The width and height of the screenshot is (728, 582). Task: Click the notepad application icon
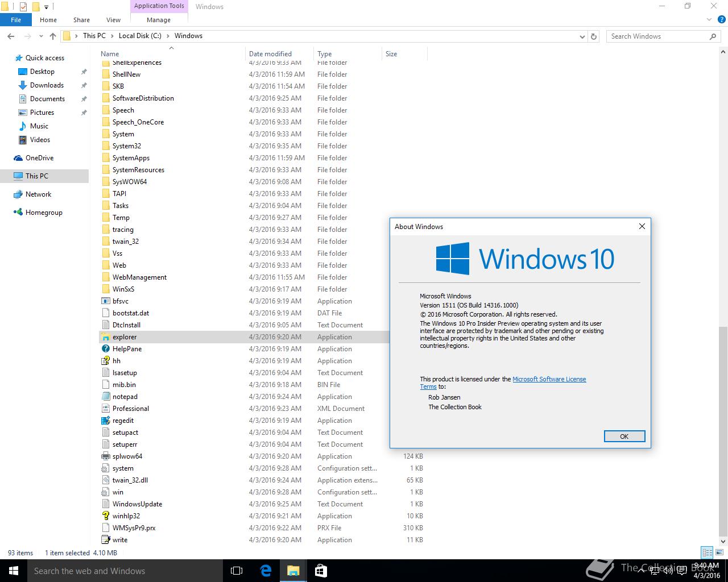[105, 397]
